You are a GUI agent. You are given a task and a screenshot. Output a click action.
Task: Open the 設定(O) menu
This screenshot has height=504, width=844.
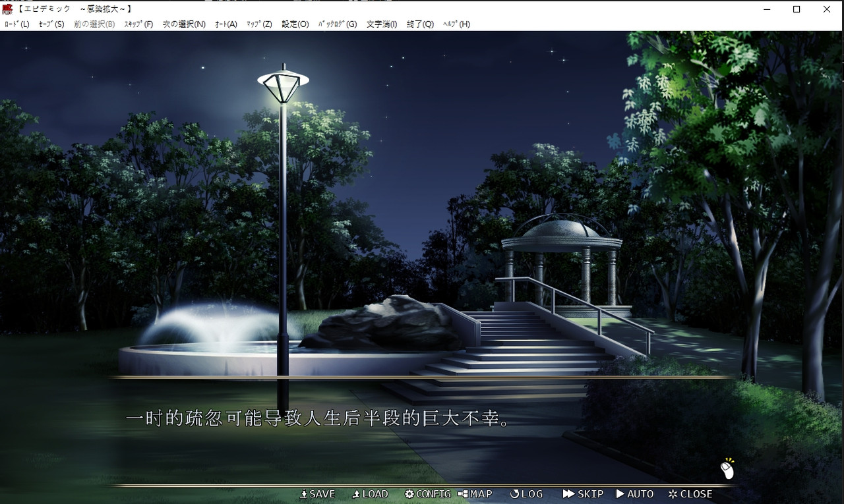(295, 24)
